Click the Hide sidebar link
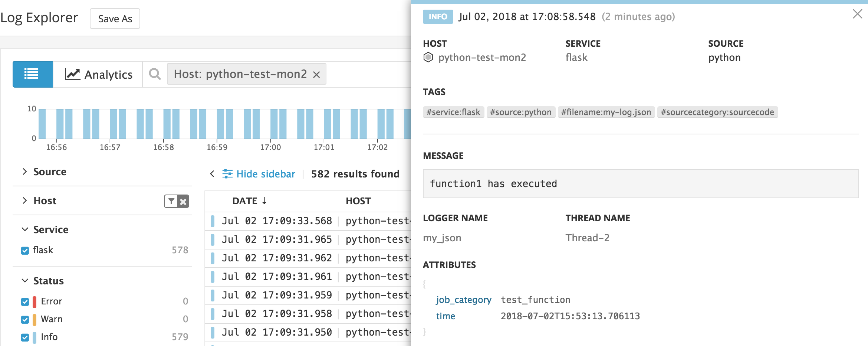 point(266,174)
